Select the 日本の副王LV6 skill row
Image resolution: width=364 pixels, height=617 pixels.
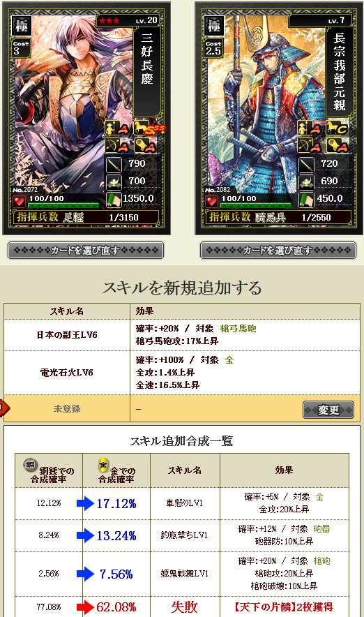tap(182, 335)
